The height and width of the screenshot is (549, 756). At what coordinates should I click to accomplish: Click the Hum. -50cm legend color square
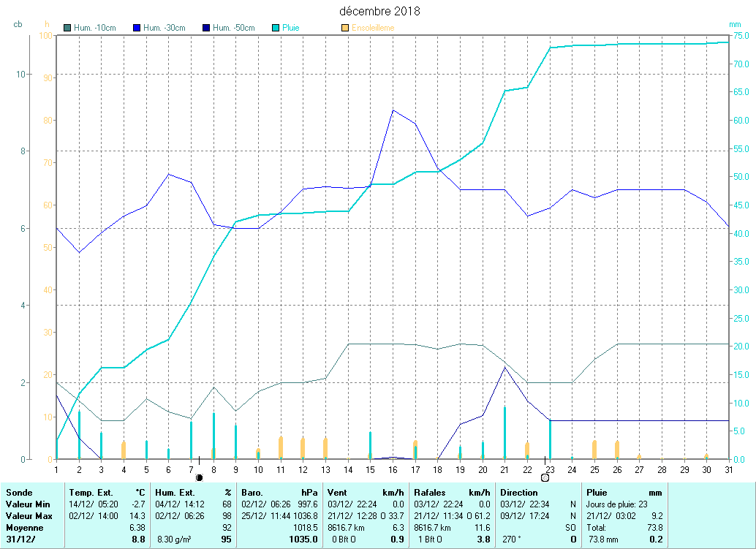(x=206, y=29)
